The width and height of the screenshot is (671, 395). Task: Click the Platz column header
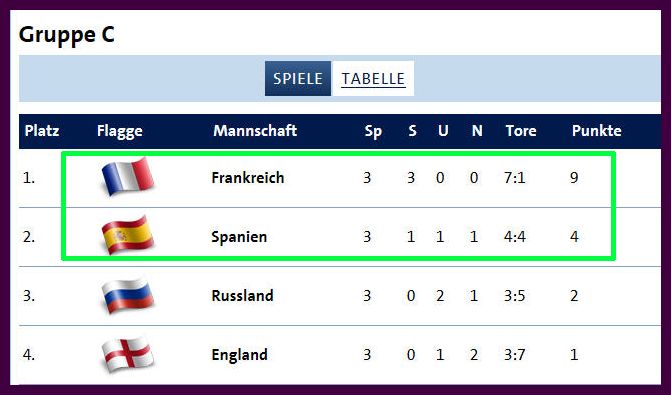(42, 131)
